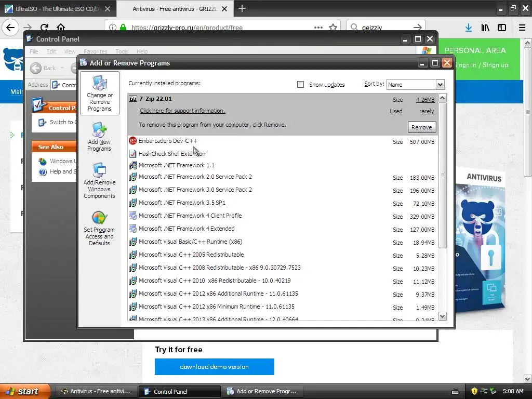This screenshot has height=399, width=532.
Task: Enable Show updates checkbox
Action: [x=300, y=85]
